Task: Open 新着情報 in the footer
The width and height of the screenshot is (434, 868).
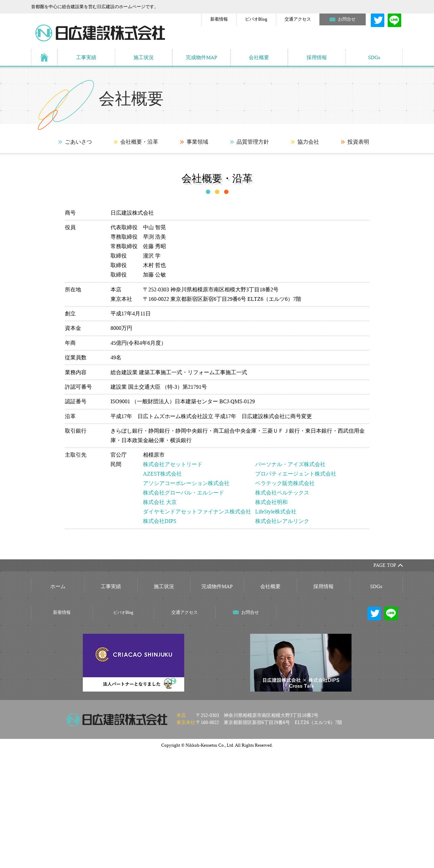Action: pyautogui.click(x=62, y=612)
